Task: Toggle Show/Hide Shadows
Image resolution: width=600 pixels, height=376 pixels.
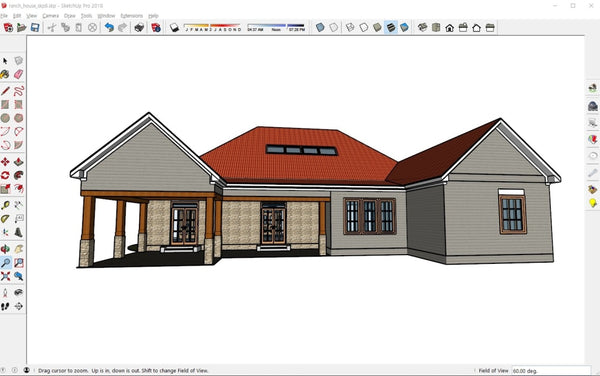Action: (174, 28)
